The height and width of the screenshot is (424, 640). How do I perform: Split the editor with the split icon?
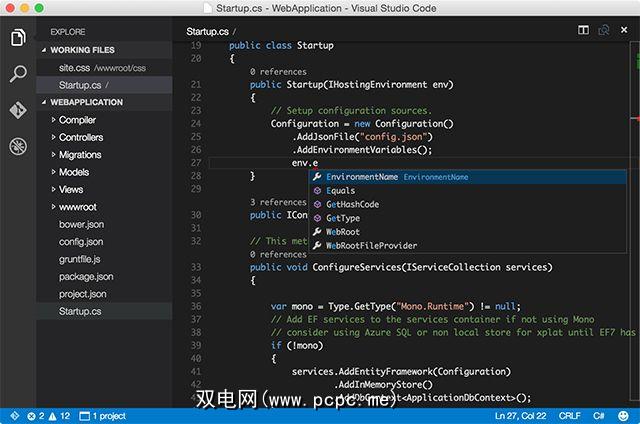pyautogui.click(x=584, y=32)
